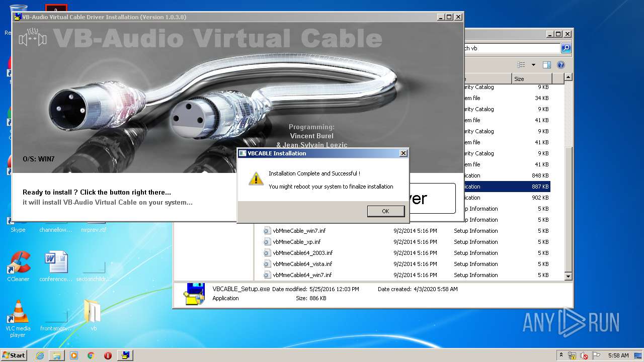The width and height of the screenshot is (644, 362).
Task: Toggle the preview pane icon in Explorer
Action: coord(547,65)
